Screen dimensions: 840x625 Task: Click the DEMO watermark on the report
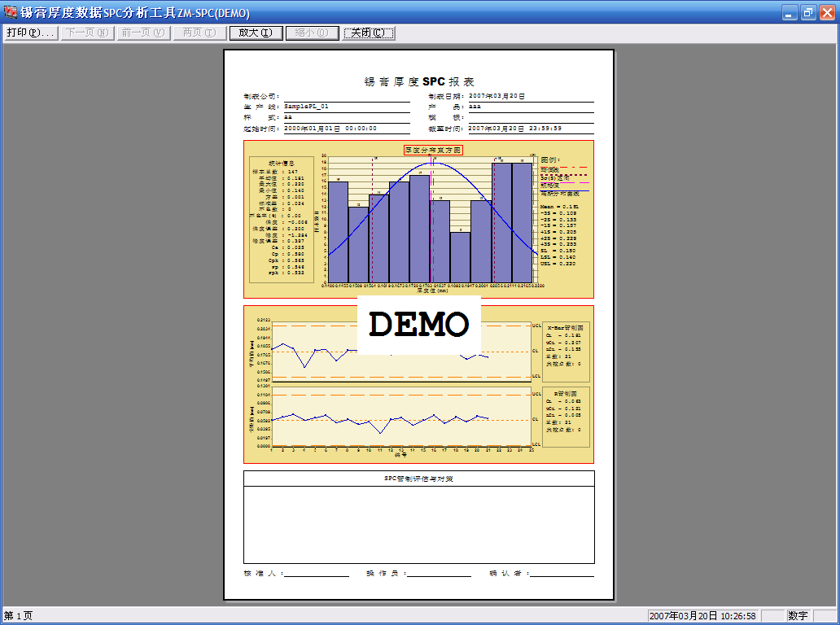click(418, 325)
